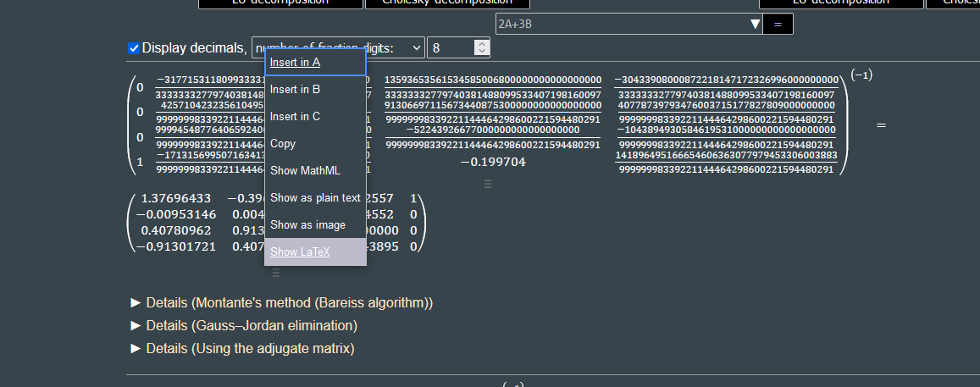Image resolution: width=980 pixels, height=387 pixels.
Task: Click the fraction digits number field showing 8
Action: pos(450,48)
